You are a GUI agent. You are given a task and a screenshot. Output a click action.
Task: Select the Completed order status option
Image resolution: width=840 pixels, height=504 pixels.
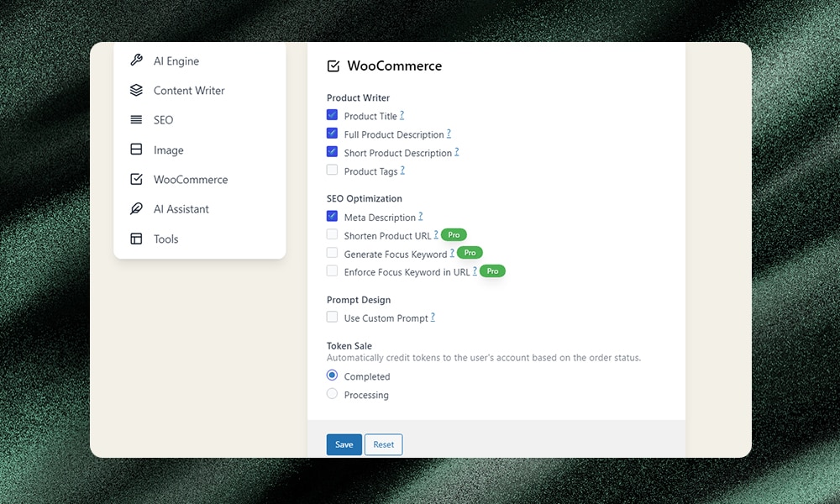point(332,375)
